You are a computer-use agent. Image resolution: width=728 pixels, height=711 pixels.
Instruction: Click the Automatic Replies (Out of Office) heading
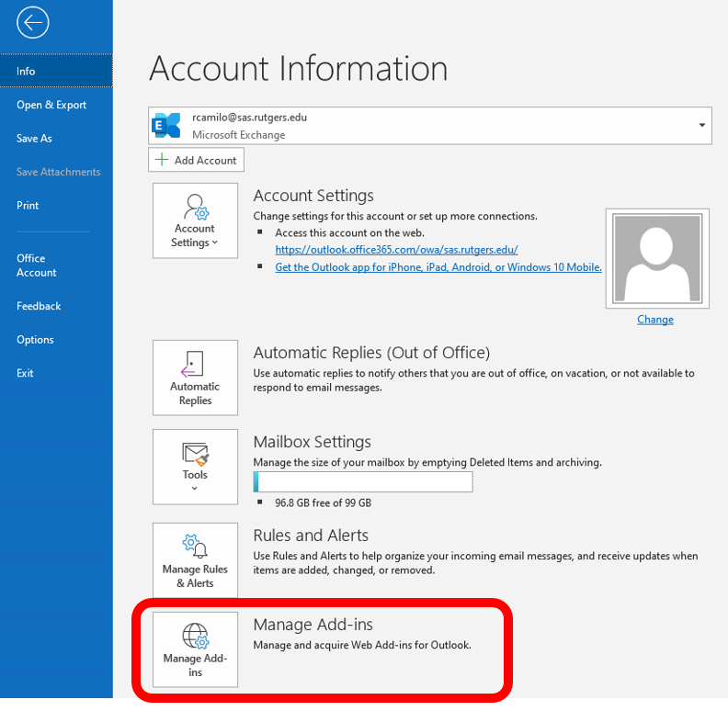[x=371, y=353]
